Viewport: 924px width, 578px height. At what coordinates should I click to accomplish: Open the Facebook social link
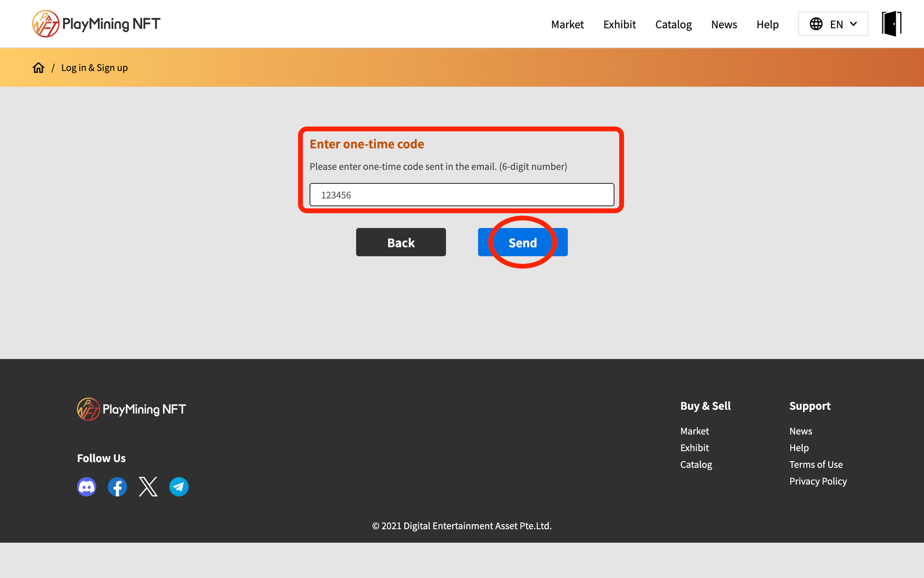point(117,487)
